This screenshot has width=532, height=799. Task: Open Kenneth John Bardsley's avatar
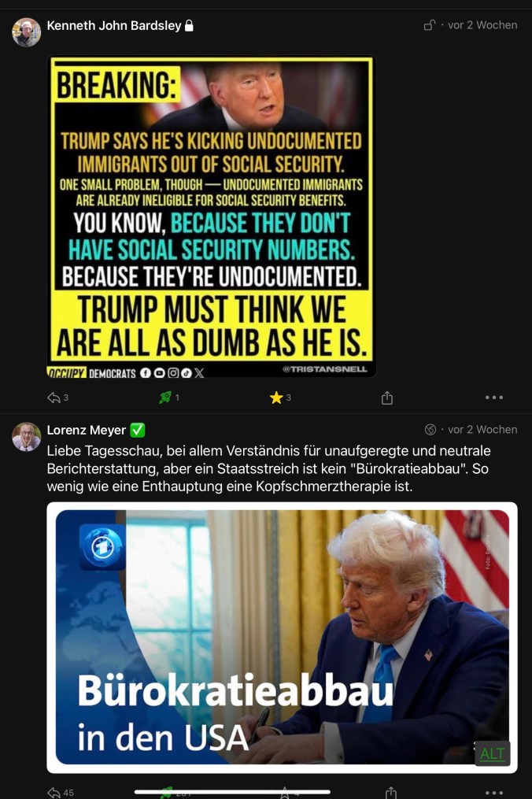27,32
